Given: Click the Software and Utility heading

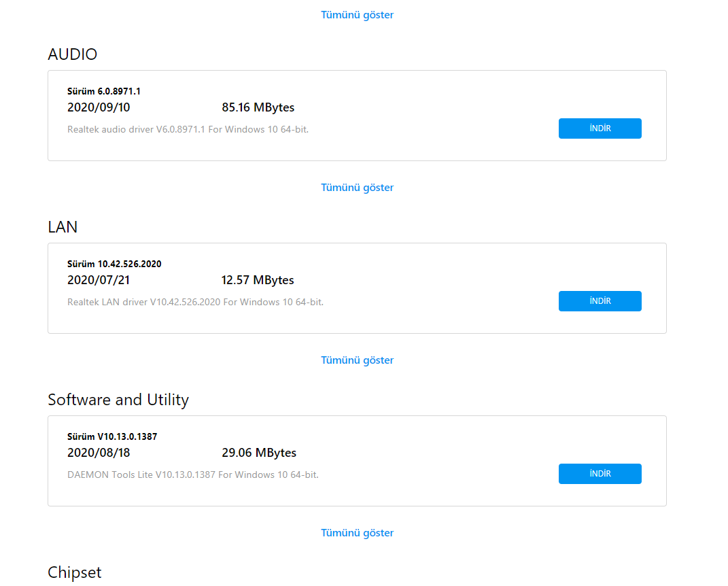Looking at the screenshot, I should (118, 400).
